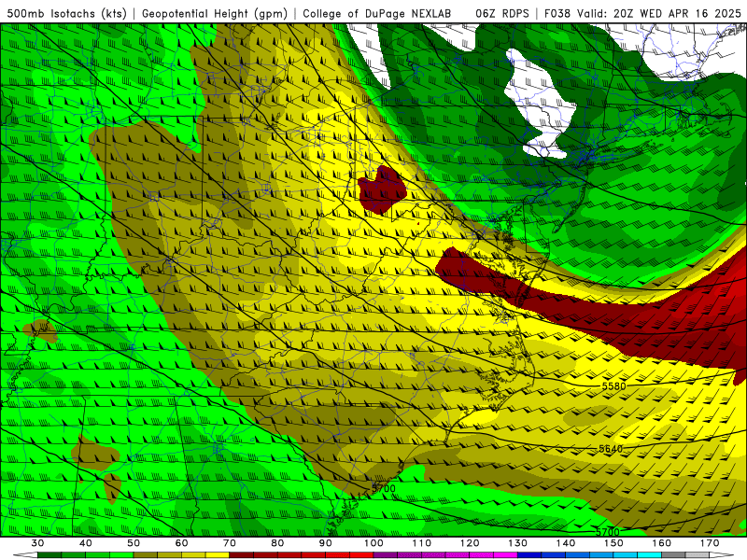
Task: Click the 5580 height contour label
Action: click(613, 386)
